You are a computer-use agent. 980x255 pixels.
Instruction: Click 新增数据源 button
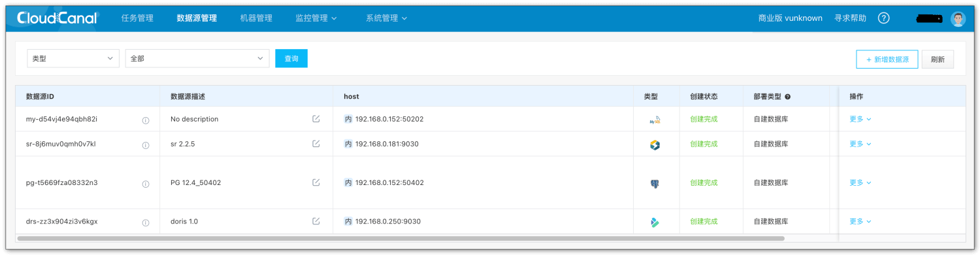887,59
